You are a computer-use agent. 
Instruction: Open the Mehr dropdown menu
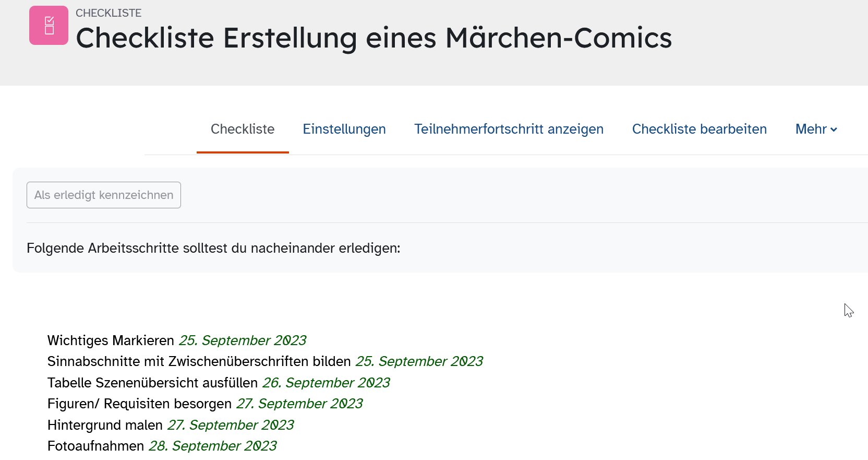click(x=816, y=129)
